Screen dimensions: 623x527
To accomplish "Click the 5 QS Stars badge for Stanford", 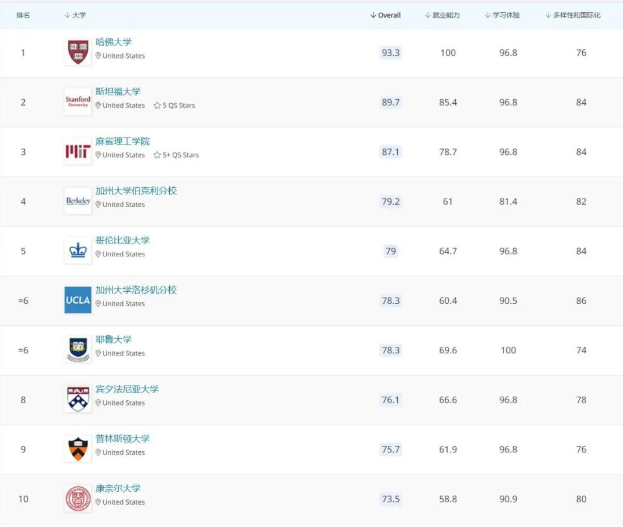I will tap(174, 105).
